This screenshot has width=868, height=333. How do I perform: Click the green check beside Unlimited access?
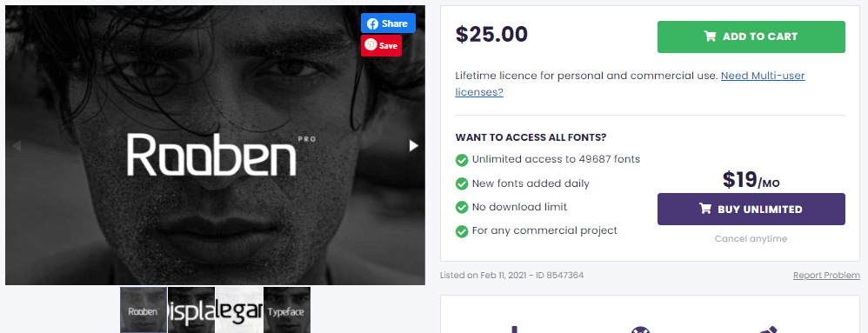pyautogui.click(x=462, y=160)
